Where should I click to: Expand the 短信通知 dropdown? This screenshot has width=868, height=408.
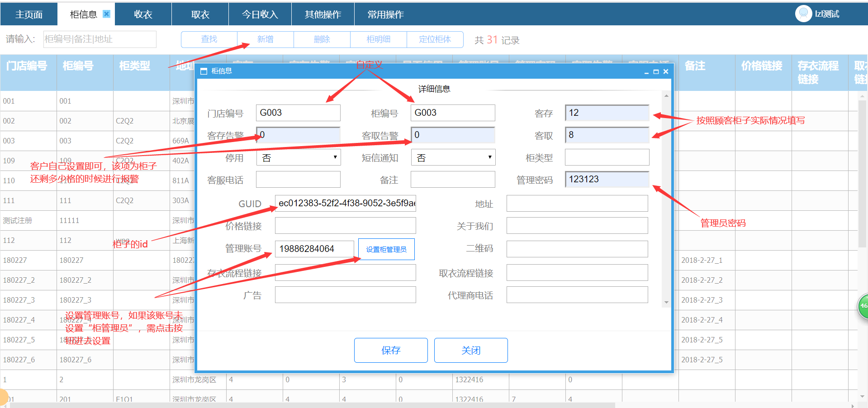pyautogui.click(x=453, y=157)
